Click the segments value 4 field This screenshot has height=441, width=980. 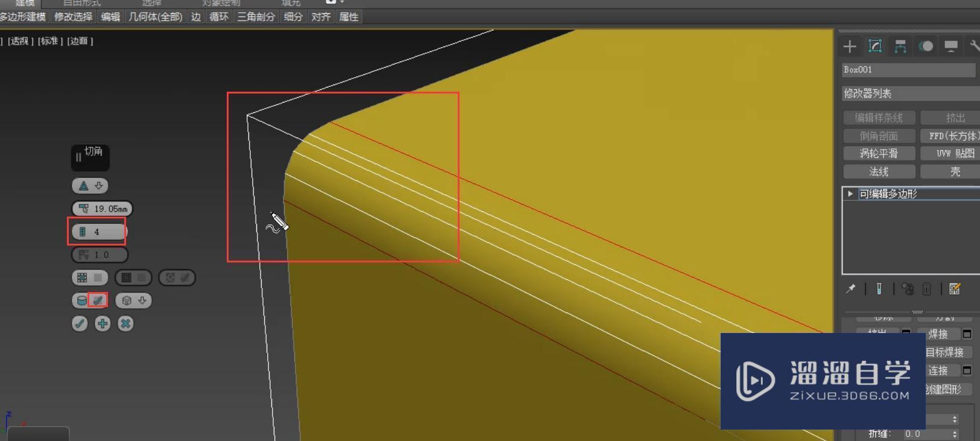point(107,232)
